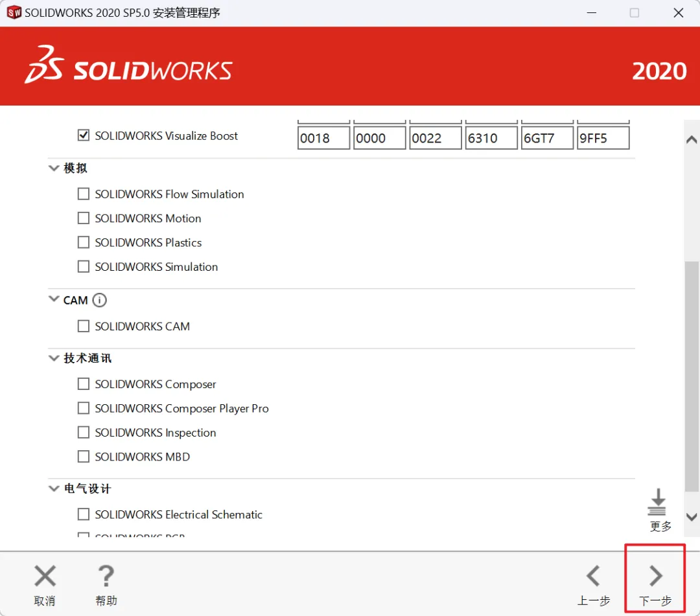Click serial field containing 0000
700x616 pixels.
(x=379, y=138)
